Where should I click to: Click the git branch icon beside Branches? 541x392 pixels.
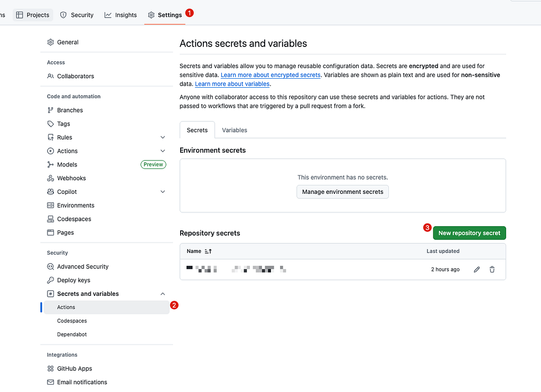(50, 110)
